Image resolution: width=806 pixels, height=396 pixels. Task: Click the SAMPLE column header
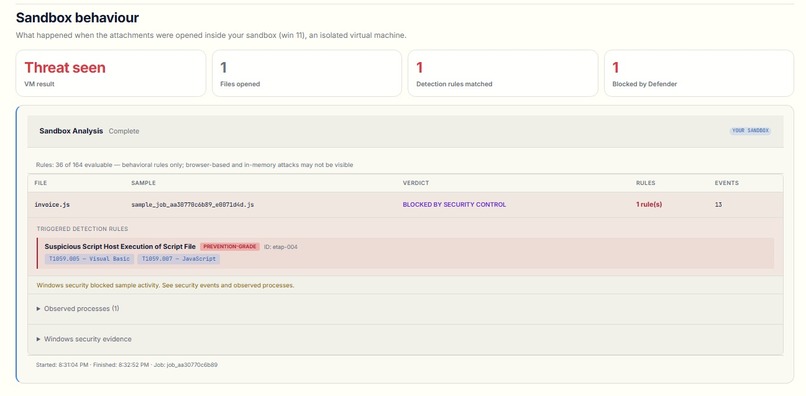point(143,183)
